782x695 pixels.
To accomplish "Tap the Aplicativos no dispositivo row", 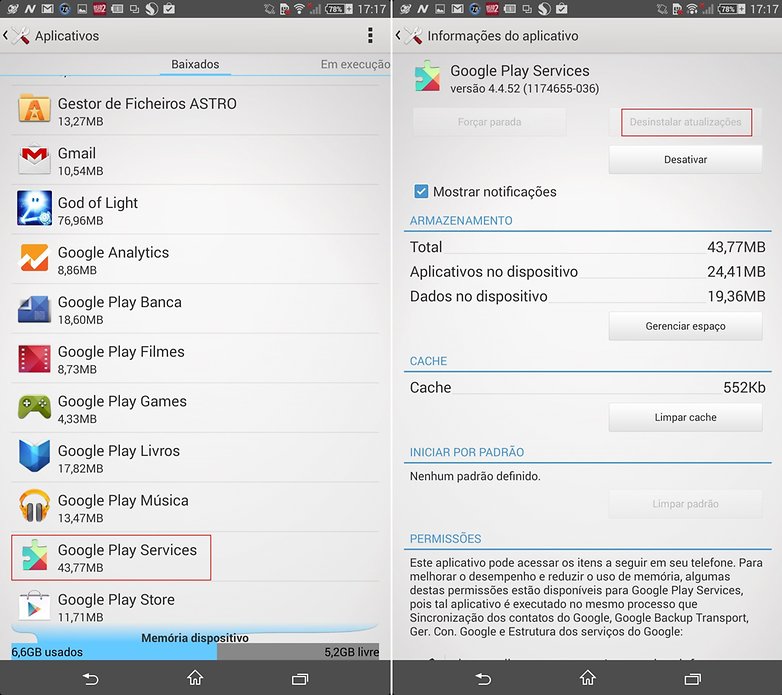I will [587, 272].
